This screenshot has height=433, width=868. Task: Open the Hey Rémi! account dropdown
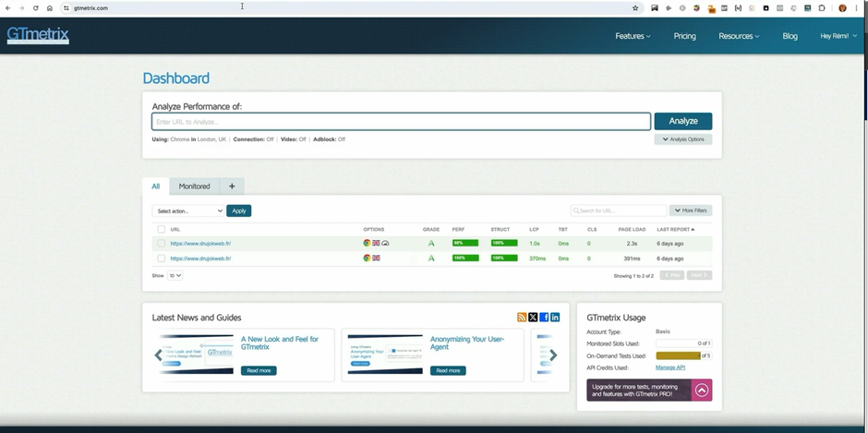click(x=838, y=36)
